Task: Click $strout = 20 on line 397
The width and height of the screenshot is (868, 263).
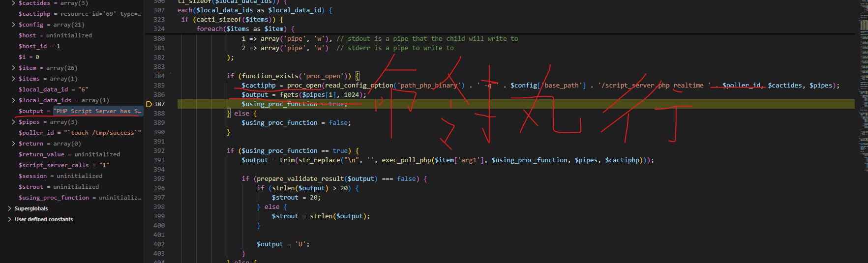Action: [296, 198]
